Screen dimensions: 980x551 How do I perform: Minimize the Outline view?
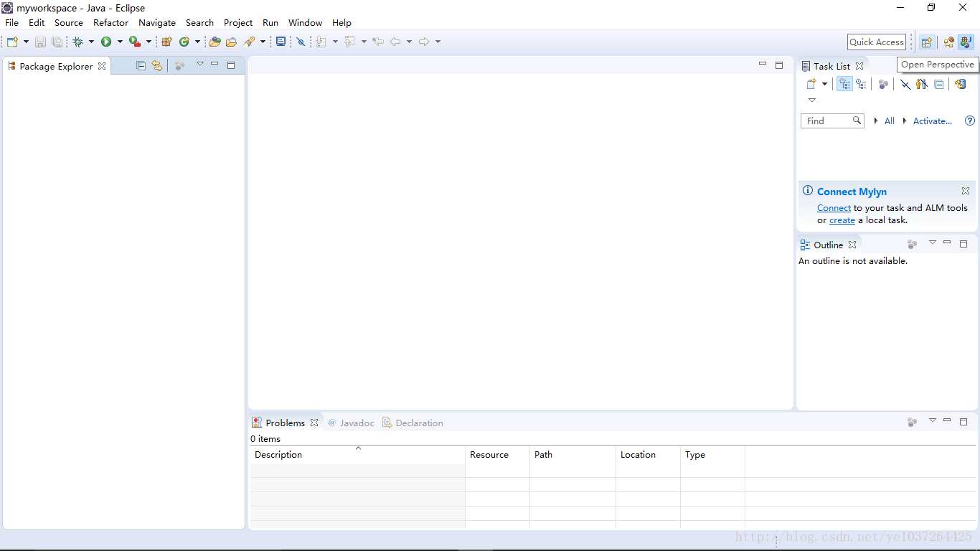pyautogui.click(x=947, y=242)
